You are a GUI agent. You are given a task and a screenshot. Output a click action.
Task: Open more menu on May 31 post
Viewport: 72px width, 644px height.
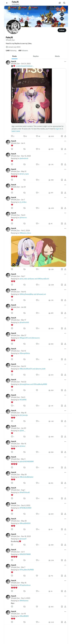pyautogui.click(x=65, y=169)
